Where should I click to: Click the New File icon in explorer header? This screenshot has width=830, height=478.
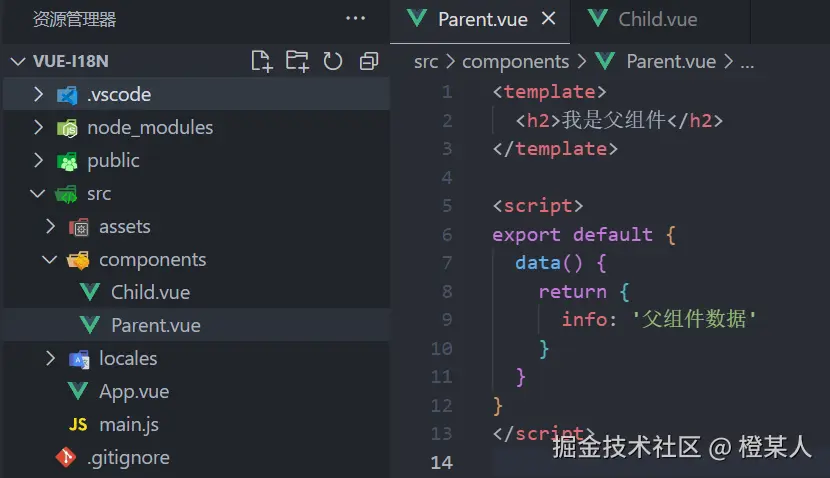point(262,61)
